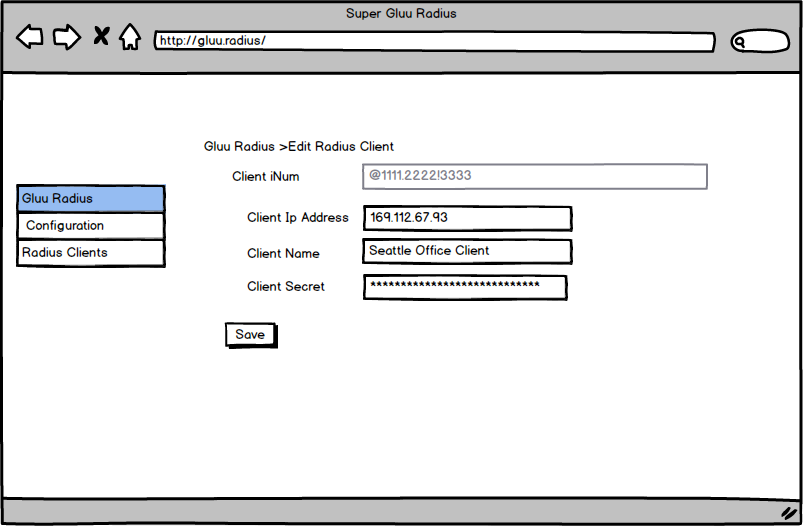Click the browser back arrow

click(30, 37)
